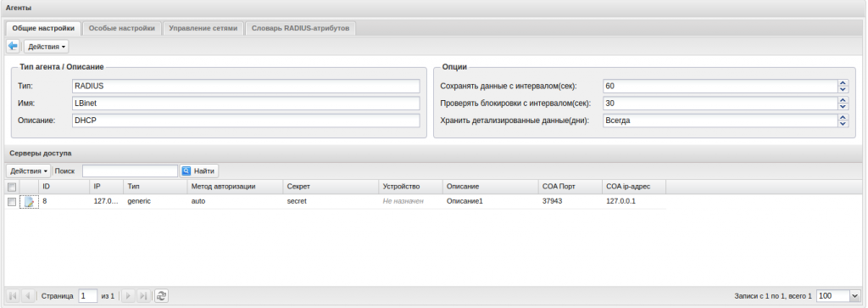Click the Описание1 cell
Viewport: 868px width, 308px height.
[491, 202]
